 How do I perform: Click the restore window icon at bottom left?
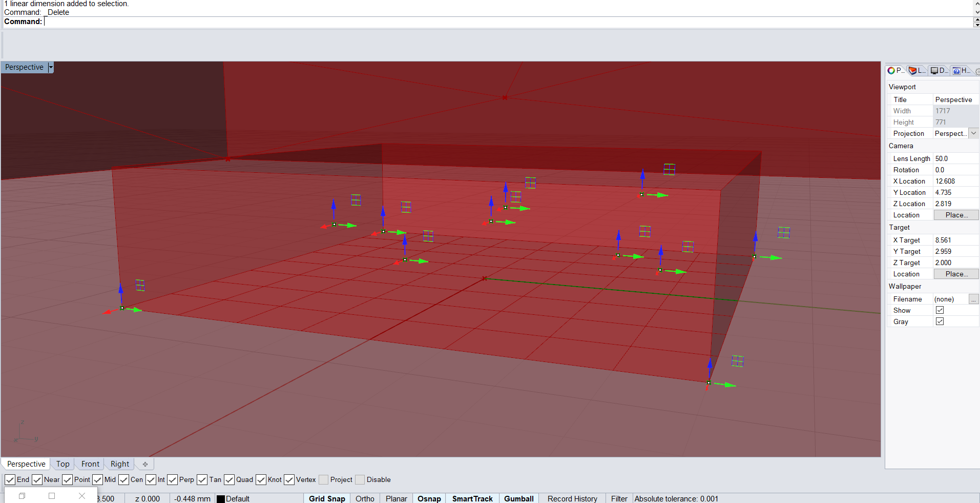tap(22, 496)
